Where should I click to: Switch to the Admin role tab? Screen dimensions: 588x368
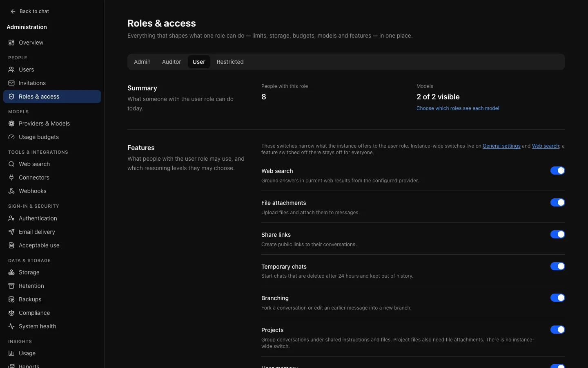(142, 62)
